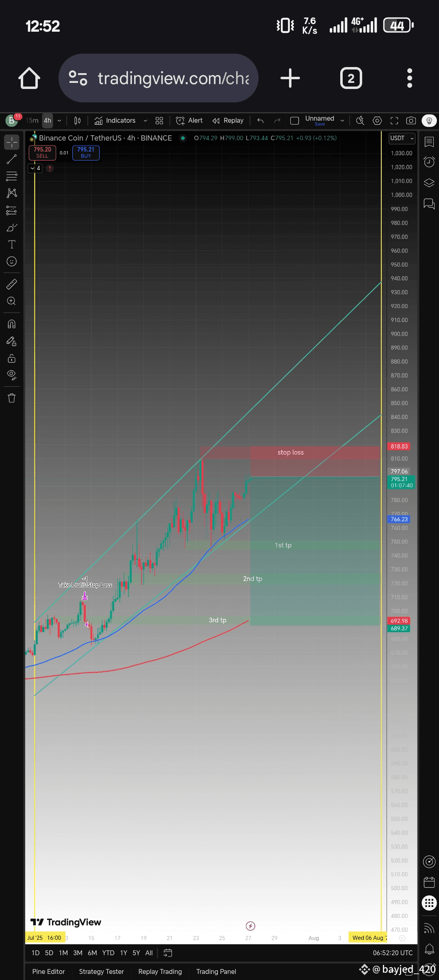Viewport: 439px width, 980px height.
Task: Expand the favorite indicators dropdown arrow
Action: pyautogui.click(x=145, y=121)
